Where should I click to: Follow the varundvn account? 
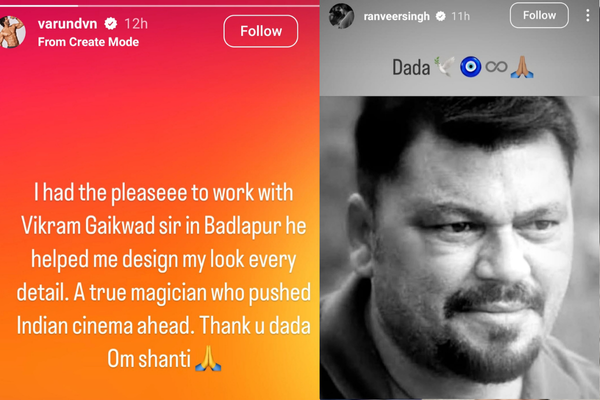click(261, 31)
